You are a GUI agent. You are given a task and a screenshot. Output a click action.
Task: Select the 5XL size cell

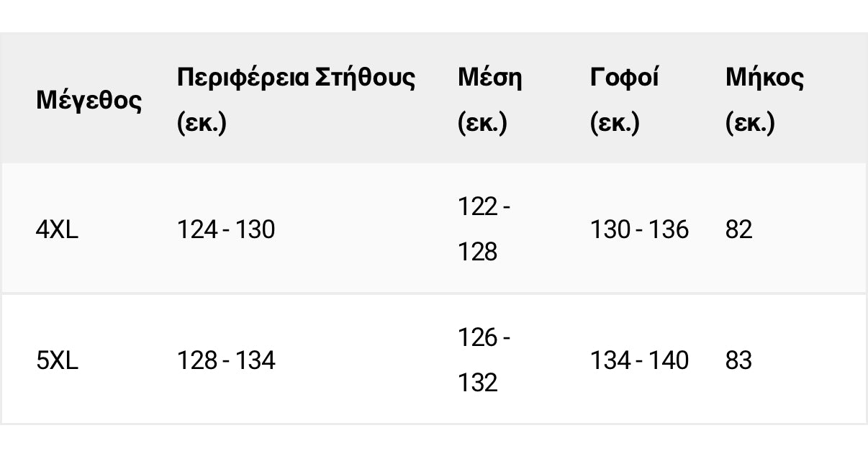pos(57,360)
